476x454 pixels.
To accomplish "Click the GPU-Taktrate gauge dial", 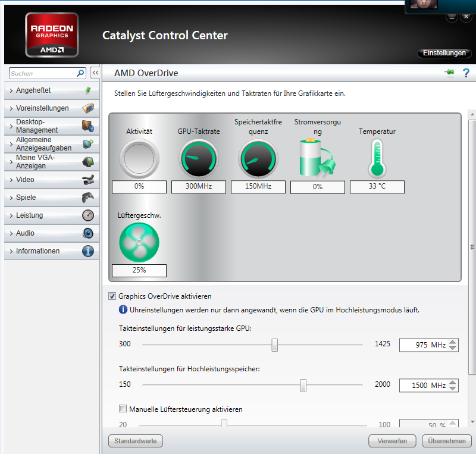I will click(x=199, y=158).
